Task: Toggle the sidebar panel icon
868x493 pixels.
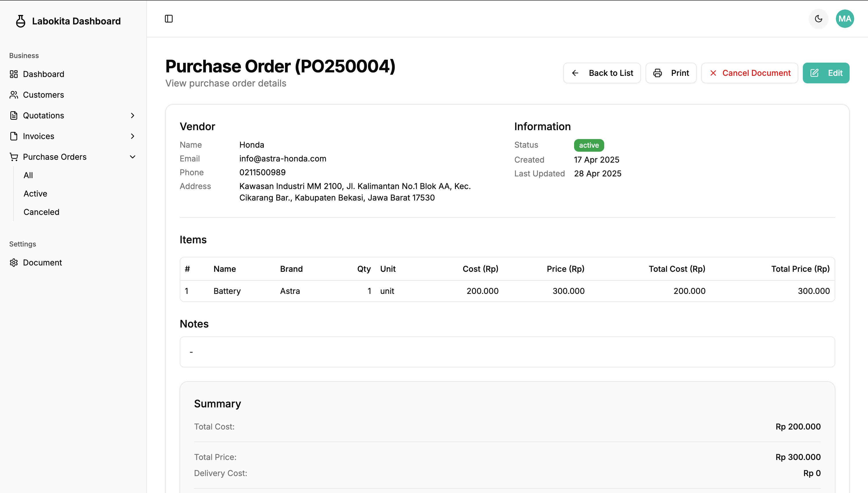Action: click(x=169, y=19)
